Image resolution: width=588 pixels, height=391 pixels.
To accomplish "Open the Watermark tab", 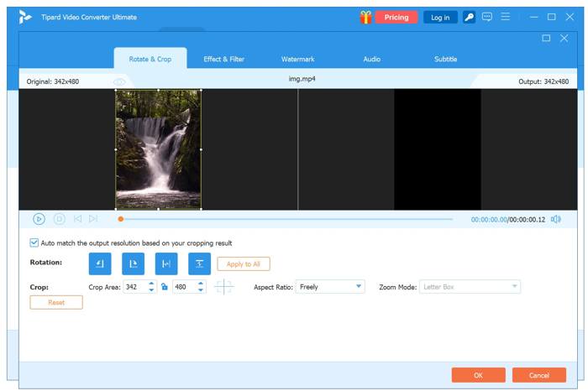I will click(297, 59).
